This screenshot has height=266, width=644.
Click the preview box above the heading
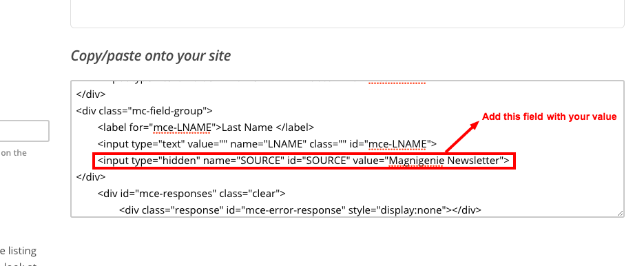347,14
